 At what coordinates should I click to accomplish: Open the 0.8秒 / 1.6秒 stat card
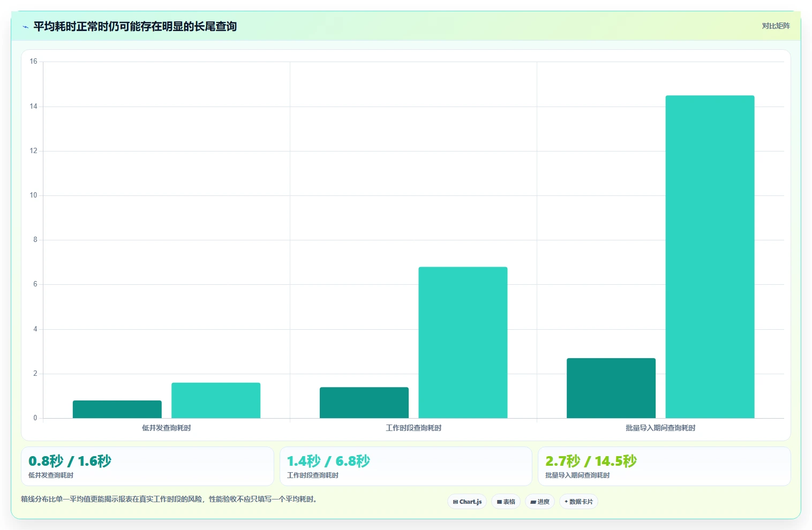147,466
